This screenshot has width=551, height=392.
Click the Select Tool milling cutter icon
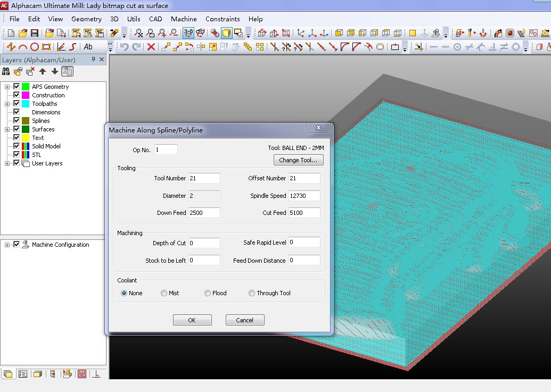pyautogui.click(x=471, y=33)
